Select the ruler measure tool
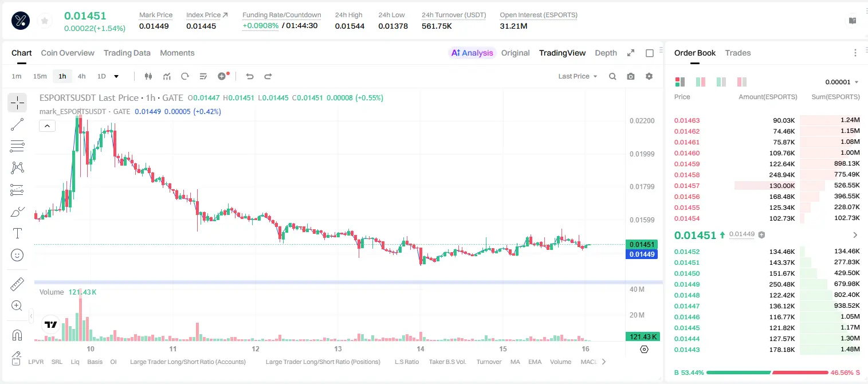 [17, 284]
